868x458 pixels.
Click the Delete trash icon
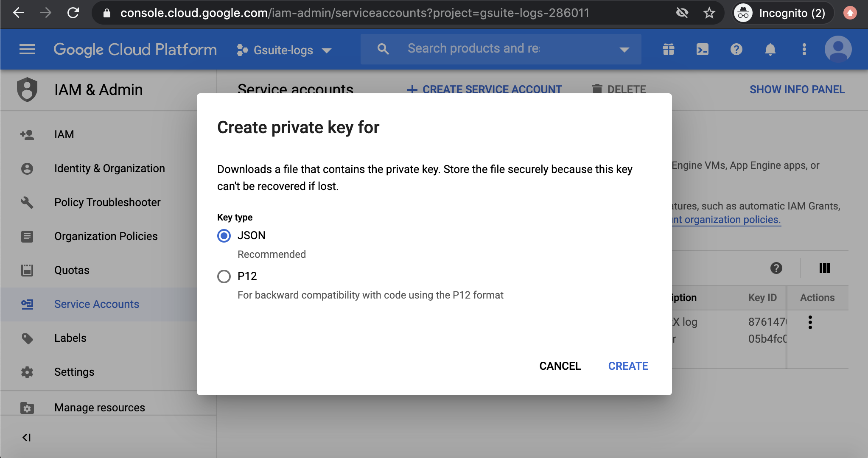pos(598,89)
